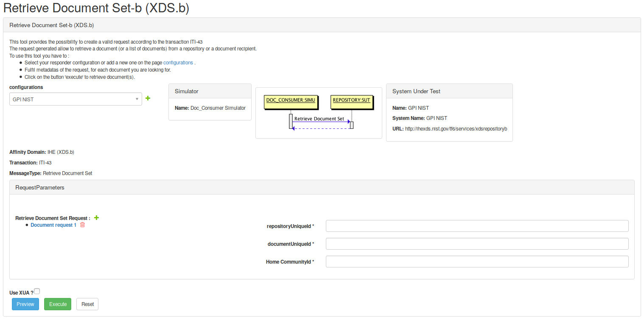Focus the repositoryUniqueId input field

[x=477, y=226]
